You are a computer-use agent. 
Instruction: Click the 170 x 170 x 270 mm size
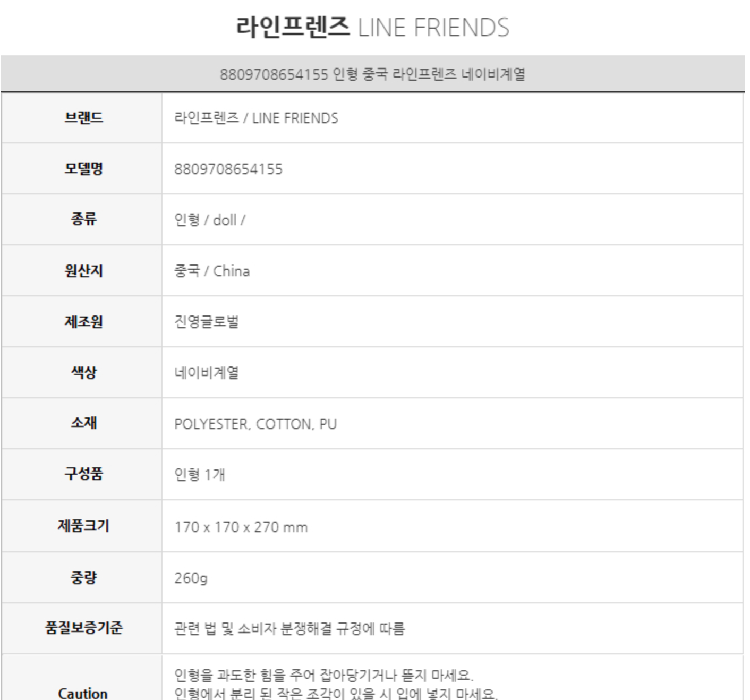point(241,527)
